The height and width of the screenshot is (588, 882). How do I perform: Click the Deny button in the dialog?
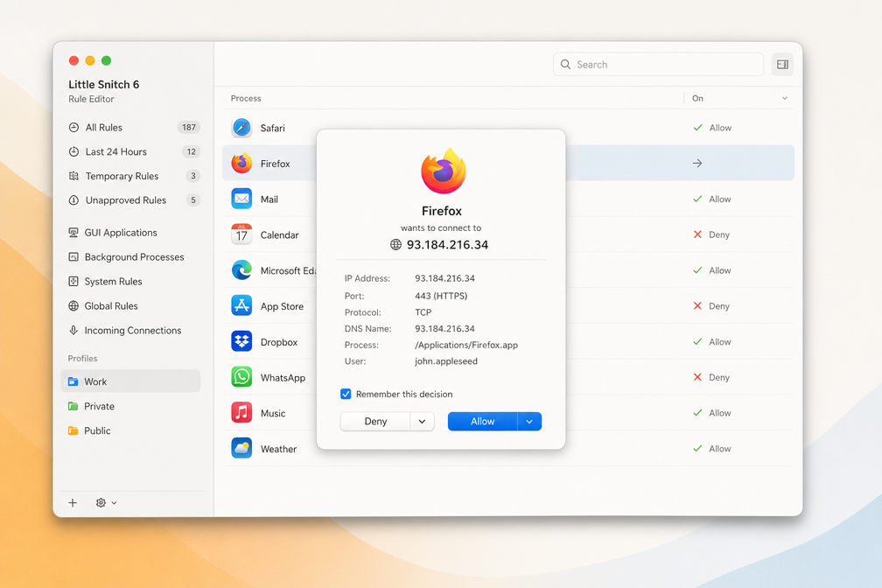click(375, 422)
